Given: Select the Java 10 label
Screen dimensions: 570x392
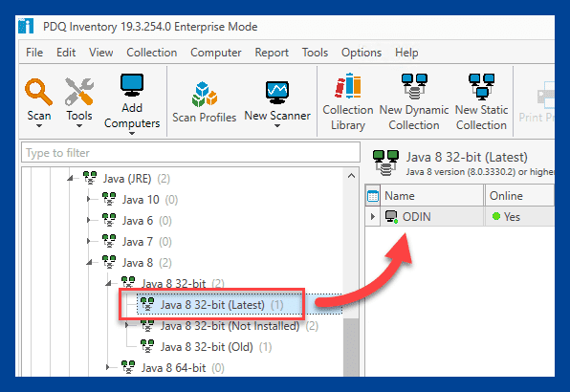Looking at the screenshot, I should click(141, 200).
